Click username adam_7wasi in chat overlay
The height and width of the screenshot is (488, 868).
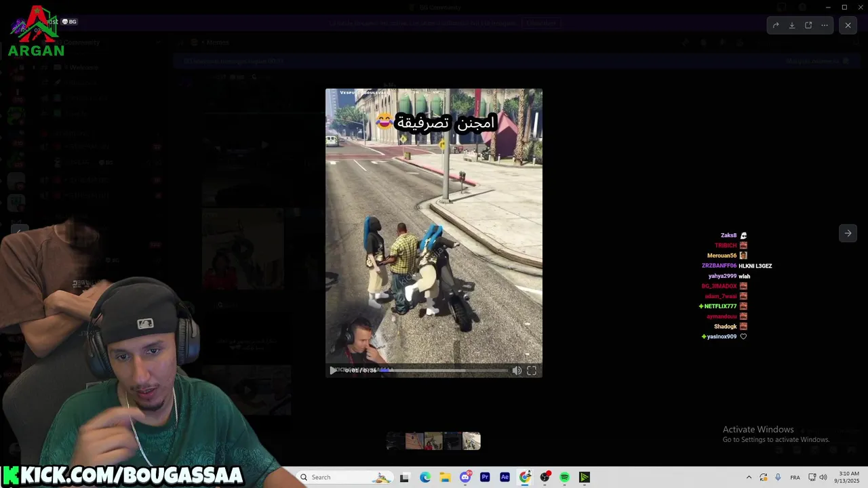[721, 296]
